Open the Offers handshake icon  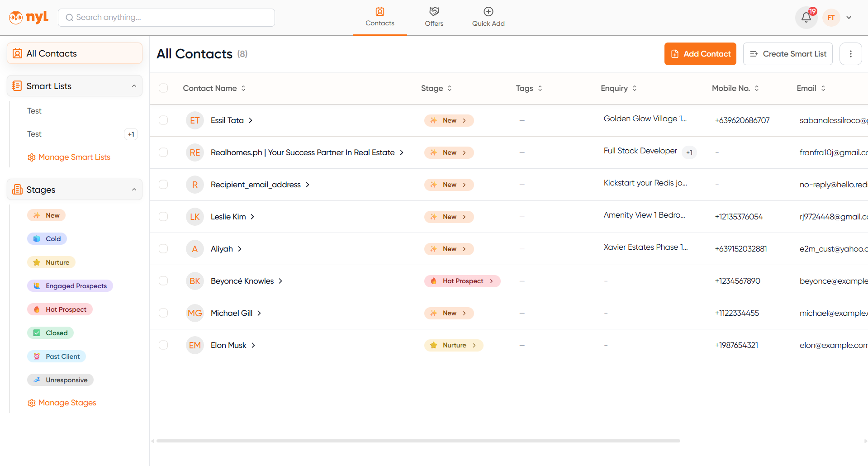coord(434,12)
